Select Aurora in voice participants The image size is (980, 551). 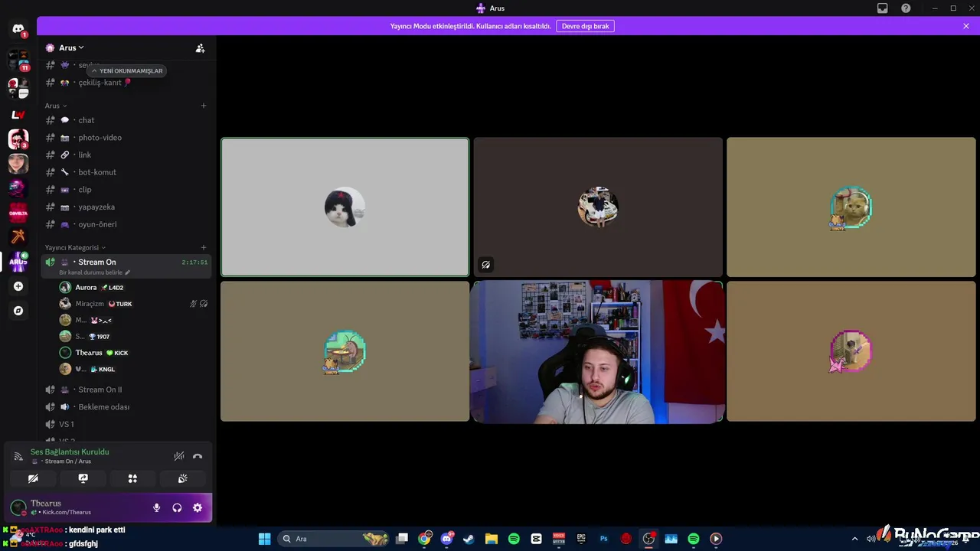click(x=133, y=288)
